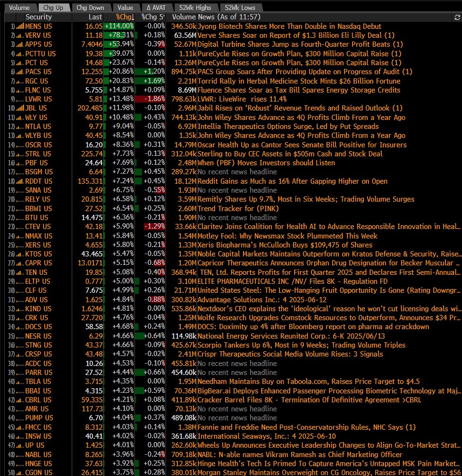Switch to the 52Wk Lows tab
Screen dimensions: 462x476
pos(240,8)
